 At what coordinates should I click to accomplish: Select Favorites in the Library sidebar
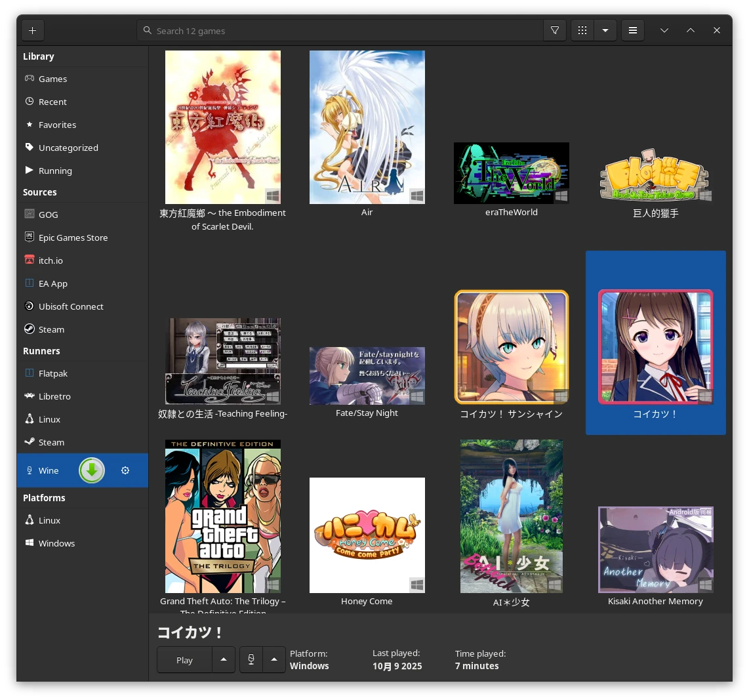pos(57,125)
